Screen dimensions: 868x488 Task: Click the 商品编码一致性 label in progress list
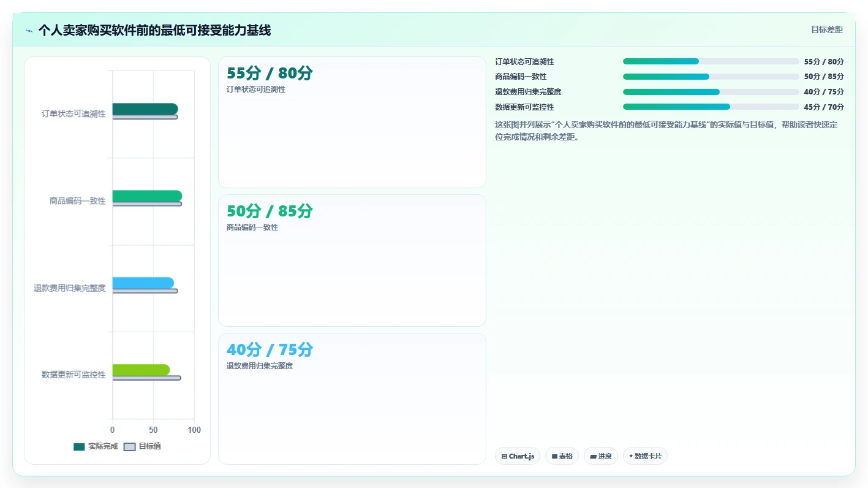coord(521,77)
